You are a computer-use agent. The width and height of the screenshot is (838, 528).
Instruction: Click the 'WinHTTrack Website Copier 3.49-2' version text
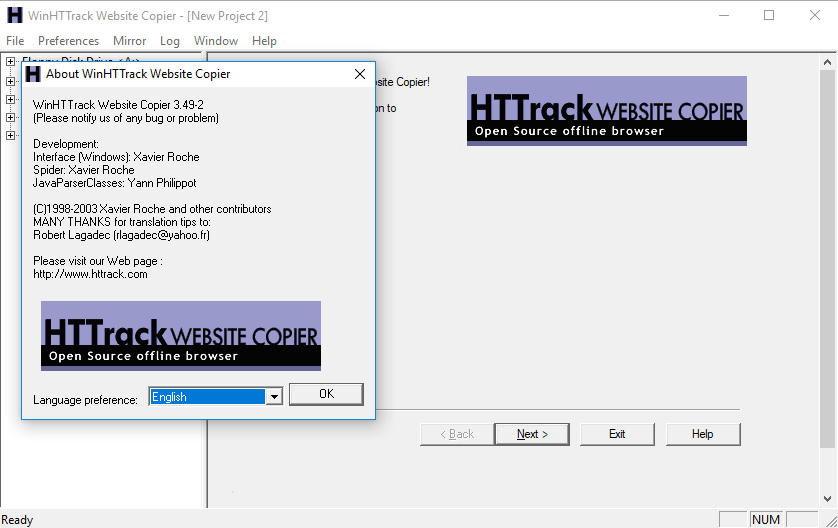[x=118, y=105]
